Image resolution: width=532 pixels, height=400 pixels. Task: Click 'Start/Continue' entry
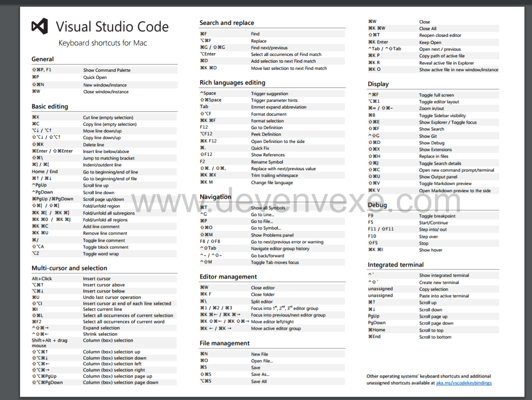(x=433, y=223)
